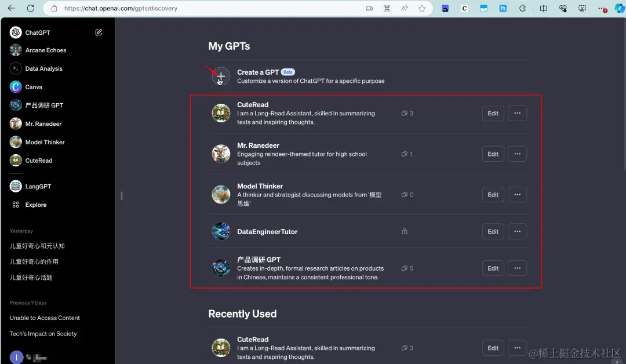Screen dimensions: 626x364
Task: Add page to favorites star icon
Action: (x=422, y=8)
